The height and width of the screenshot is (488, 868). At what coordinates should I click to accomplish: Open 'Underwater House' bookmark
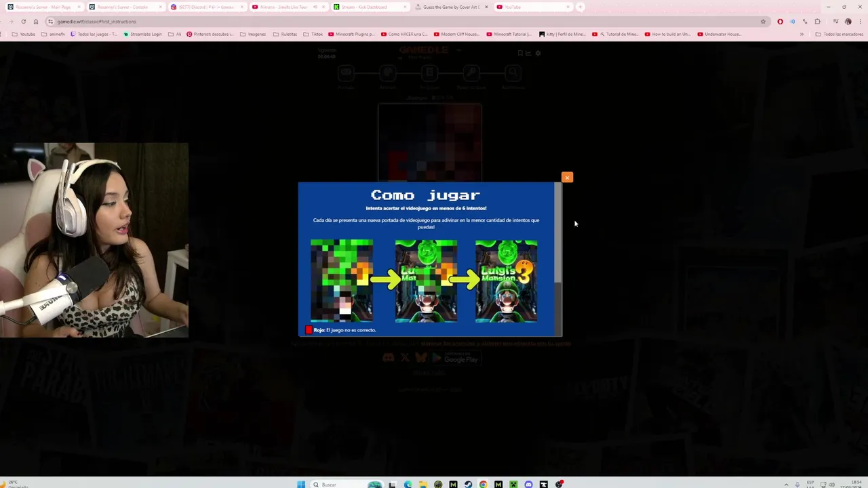click(720, 34)
